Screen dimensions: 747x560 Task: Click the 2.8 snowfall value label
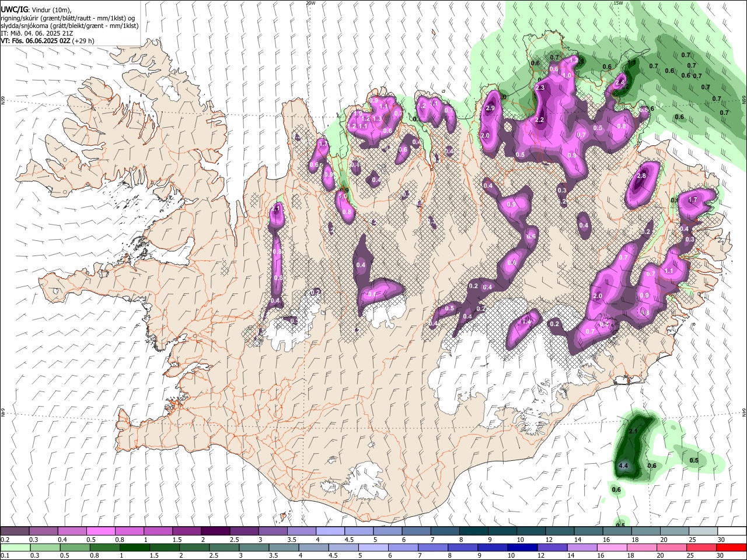(642, 176)
